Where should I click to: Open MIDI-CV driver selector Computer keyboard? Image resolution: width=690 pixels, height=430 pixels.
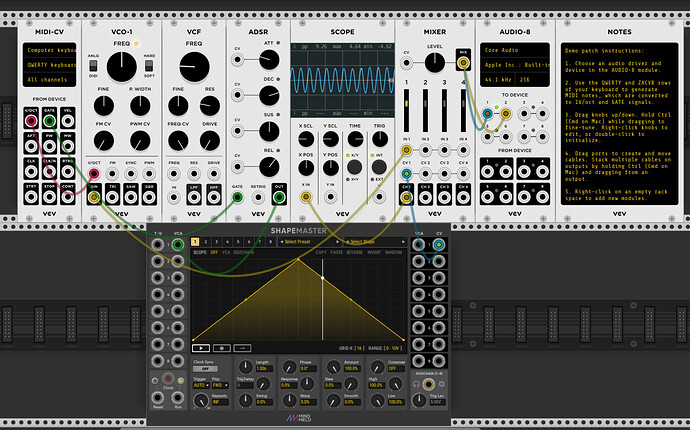50,50
